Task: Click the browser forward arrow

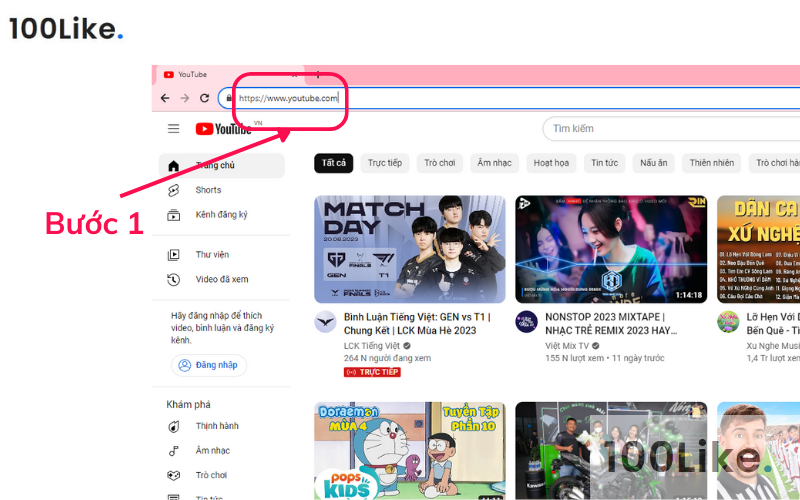Action: [x=185, y=98]
